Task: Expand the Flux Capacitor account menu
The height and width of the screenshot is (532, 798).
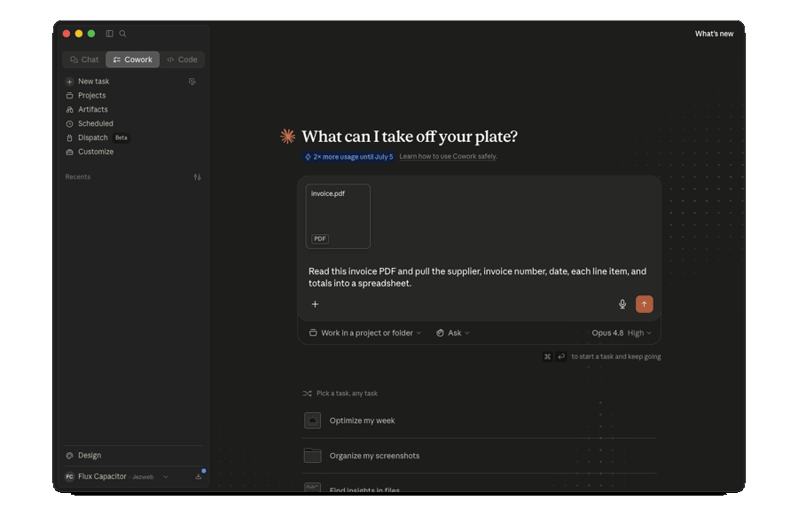Action: coord(117,476)
